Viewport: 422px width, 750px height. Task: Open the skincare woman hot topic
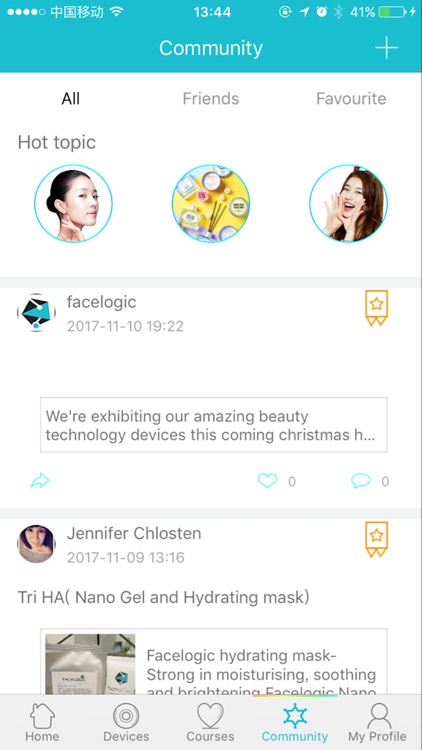coord(73,203)
